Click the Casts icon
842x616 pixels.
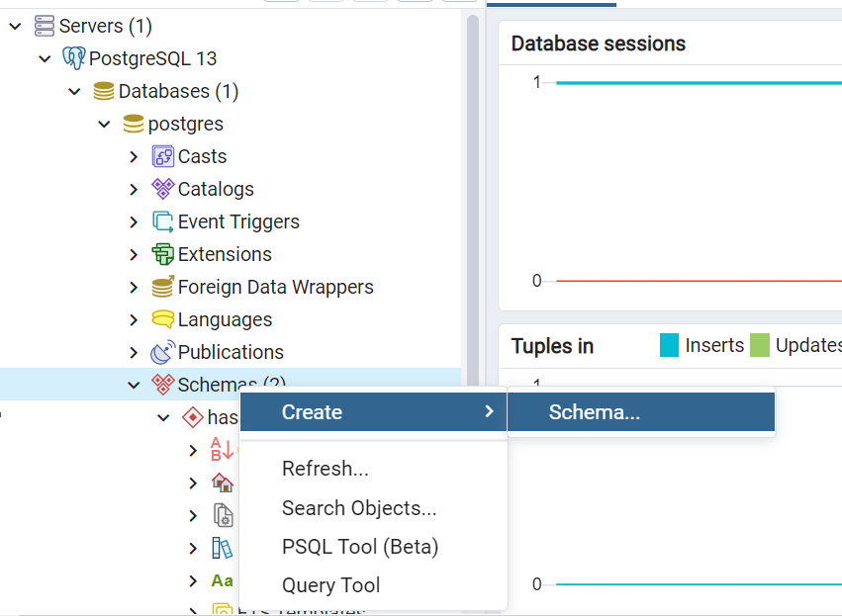tap(161, 156)
